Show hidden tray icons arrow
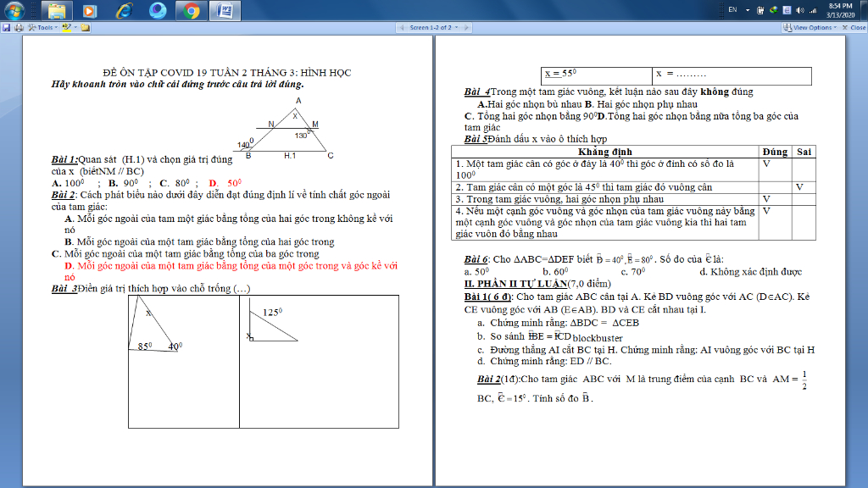 [x=748, y=10]
